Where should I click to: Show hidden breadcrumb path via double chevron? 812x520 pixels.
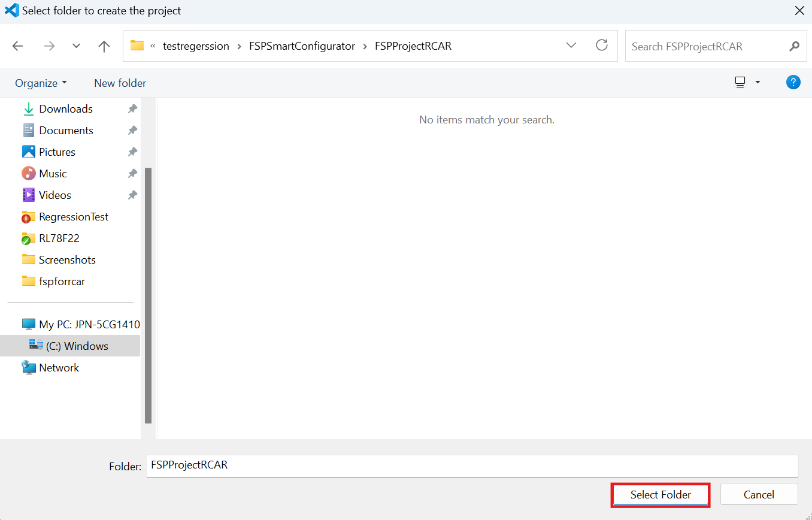[153, 46]
